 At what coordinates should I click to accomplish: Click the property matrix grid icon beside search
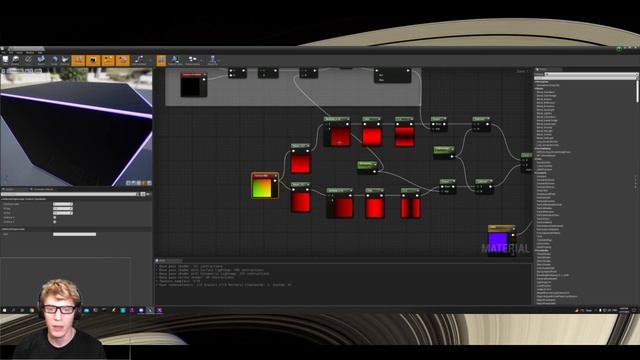tap(143, 194)
